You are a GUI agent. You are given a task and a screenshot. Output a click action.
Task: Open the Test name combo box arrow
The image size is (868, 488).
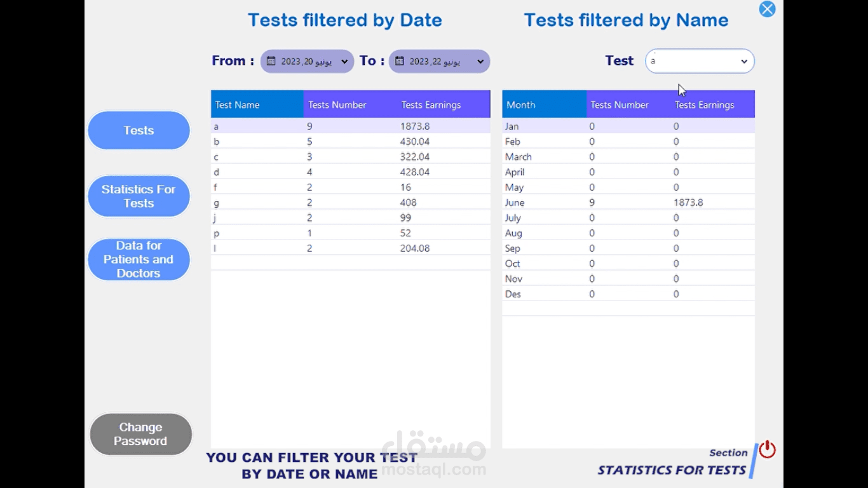pyautogui.click(x=744, y=62)
